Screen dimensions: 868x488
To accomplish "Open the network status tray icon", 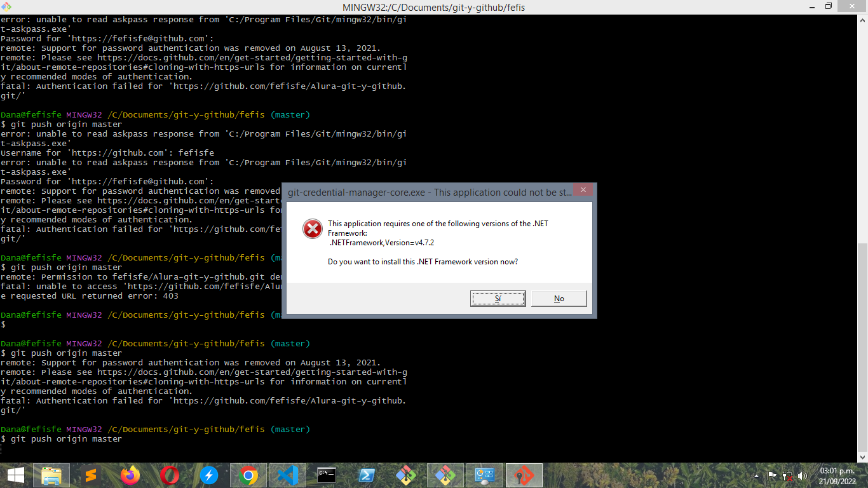I will coord(788,475).
